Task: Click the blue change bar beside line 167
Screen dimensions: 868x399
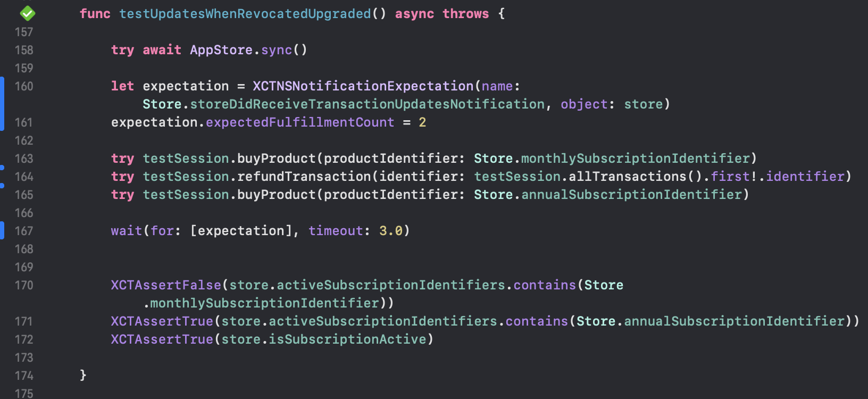Action: [x=2, y=230]
